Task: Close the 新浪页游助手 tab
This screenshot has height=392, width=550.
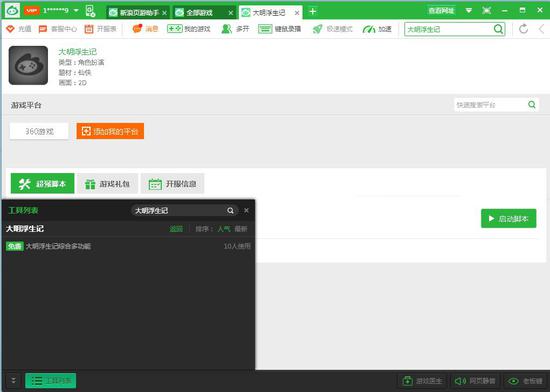Action: pos(164,13)
